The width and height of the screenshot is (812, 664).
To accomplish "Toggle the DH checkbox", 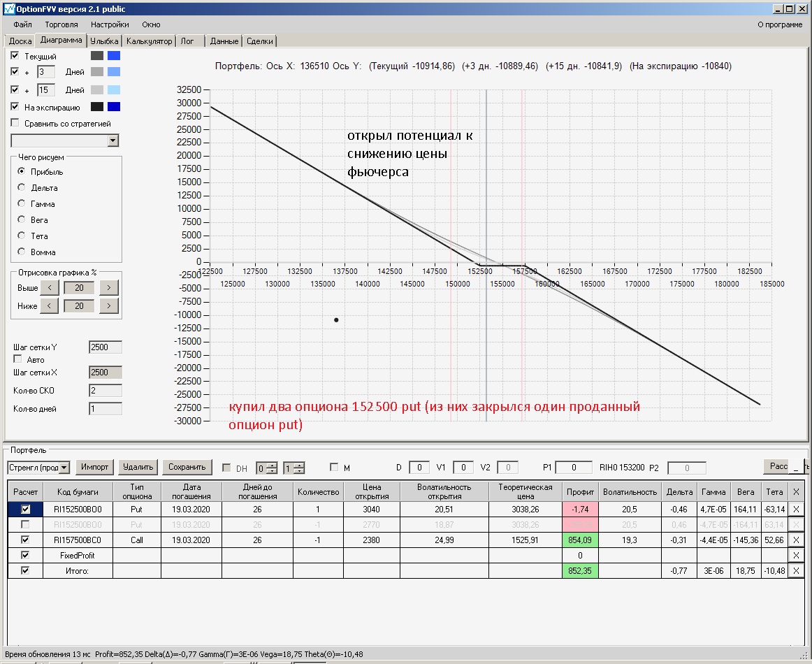I will tap(226, 468).
